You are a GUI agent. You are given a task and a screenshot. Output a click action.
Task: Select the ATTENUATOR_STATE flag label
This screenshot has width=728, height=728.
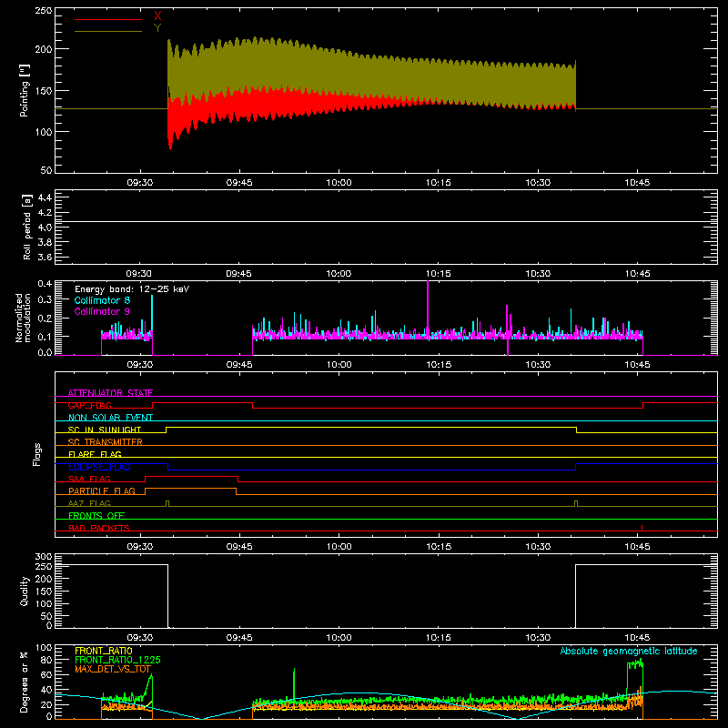(x=110, y=393)
